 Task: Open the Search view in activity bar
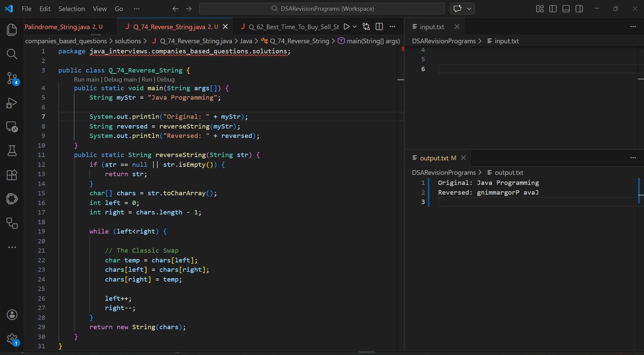tap(12, 54)
